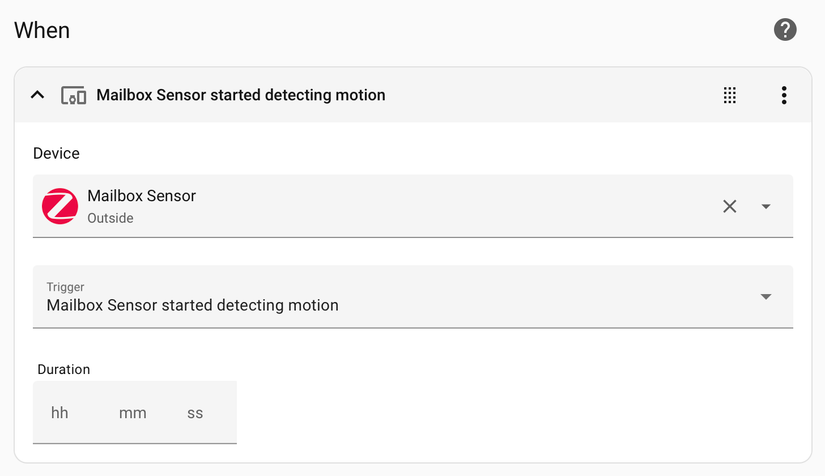Click the trigger type selection field text

pos(192,306)
